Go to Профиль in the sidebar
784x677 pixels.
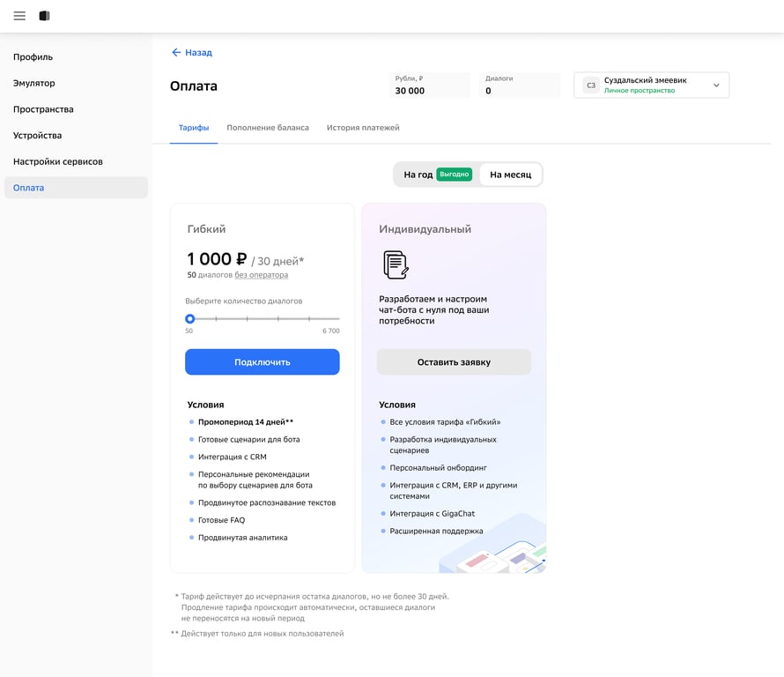pos(33,57)
